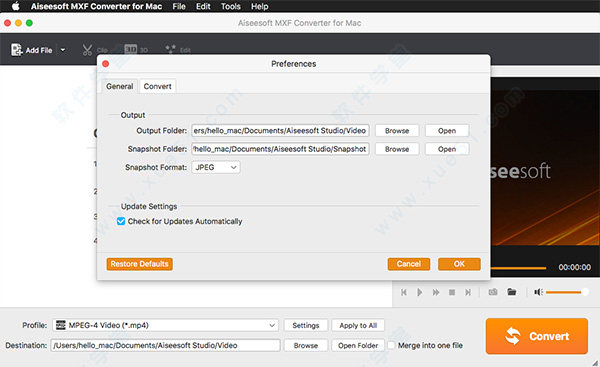Screen dimensions: 600x367
Task: Open the Snapshot Folder
Action: 447,149
